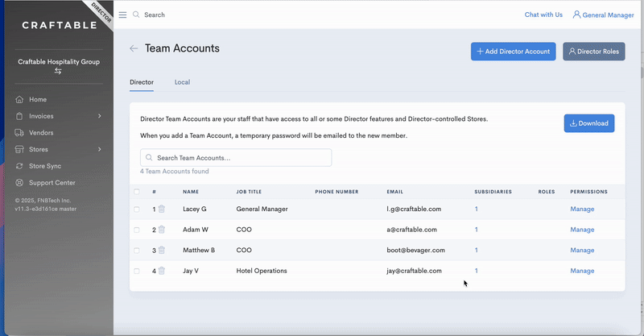Viewport: 644px width, 336px height.
Task: Expand the Invoices submenu chevron
Action: 99,116
